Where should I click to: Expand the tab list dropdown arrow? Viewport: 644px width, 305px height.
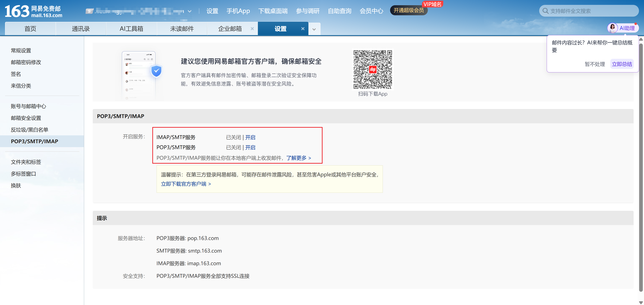[314, 29]
